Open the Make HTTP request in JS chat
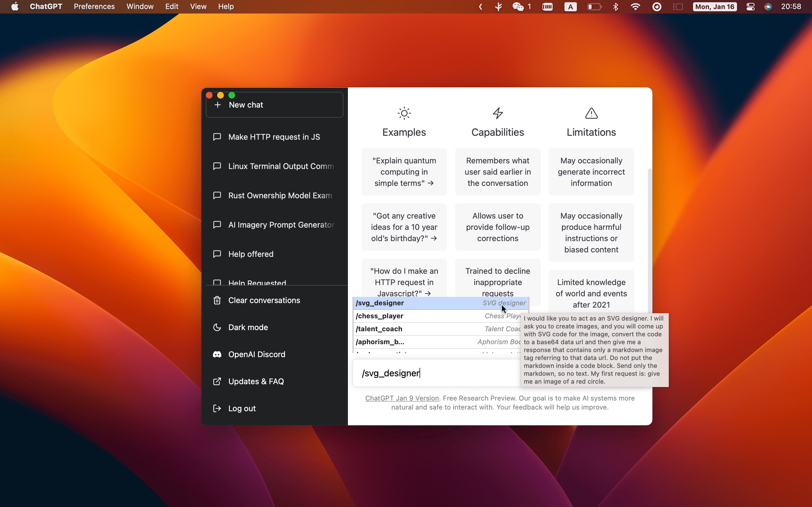The height and width of the screenshot is (507, 812). click(273, 137)
